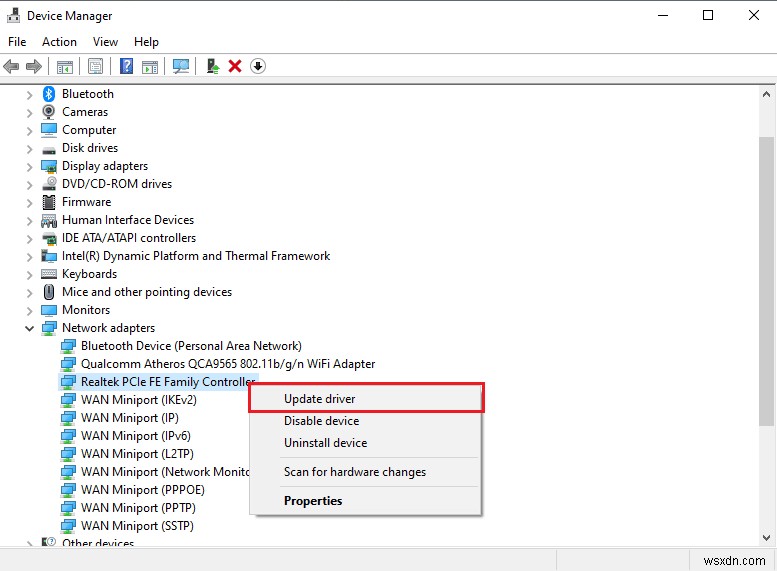Image resolution: width=777 pixels, height=571 pixels.
Task: Open the Help menu
Action: coord(146,42)
